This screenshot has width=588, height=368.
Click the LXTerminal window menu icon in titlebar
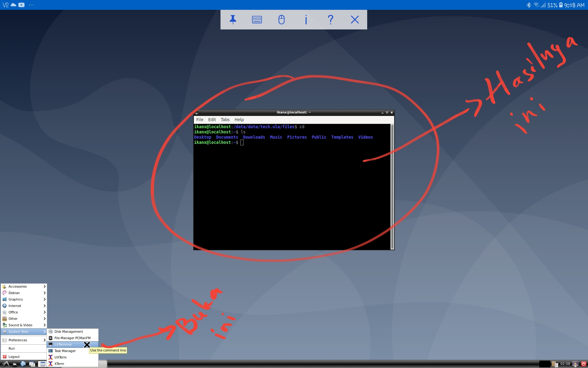[197, 113]
